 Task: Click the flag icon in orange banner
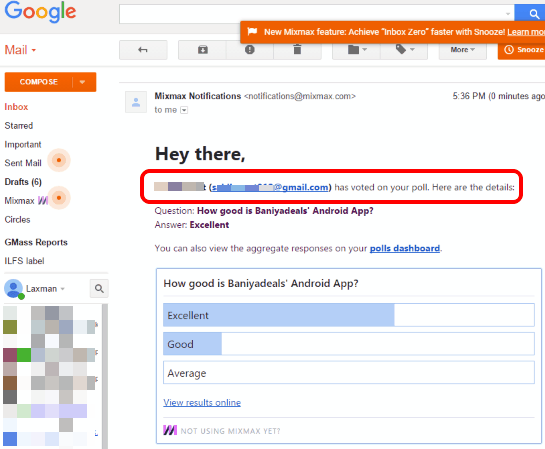252,32
